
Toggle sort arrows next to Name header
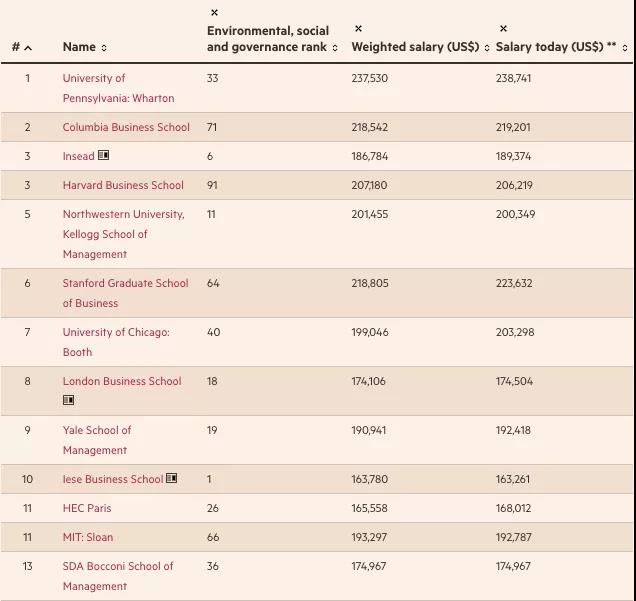[104, 48]
